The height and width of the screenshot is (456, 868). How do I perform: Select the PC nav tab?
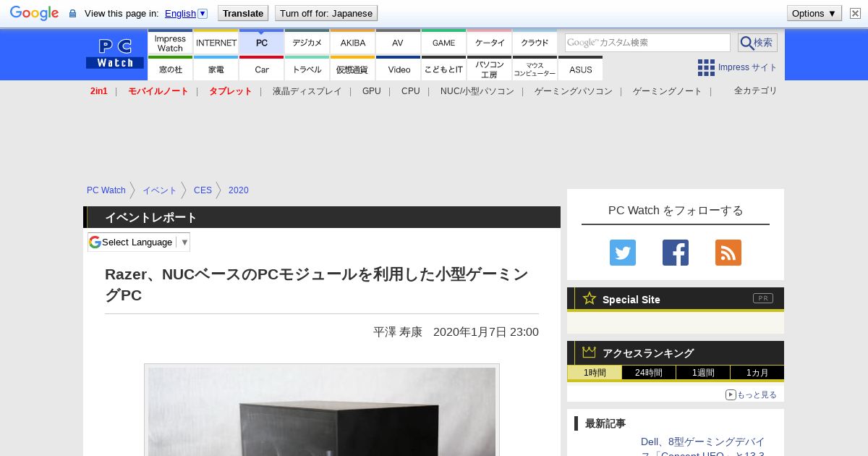point(262,42)
